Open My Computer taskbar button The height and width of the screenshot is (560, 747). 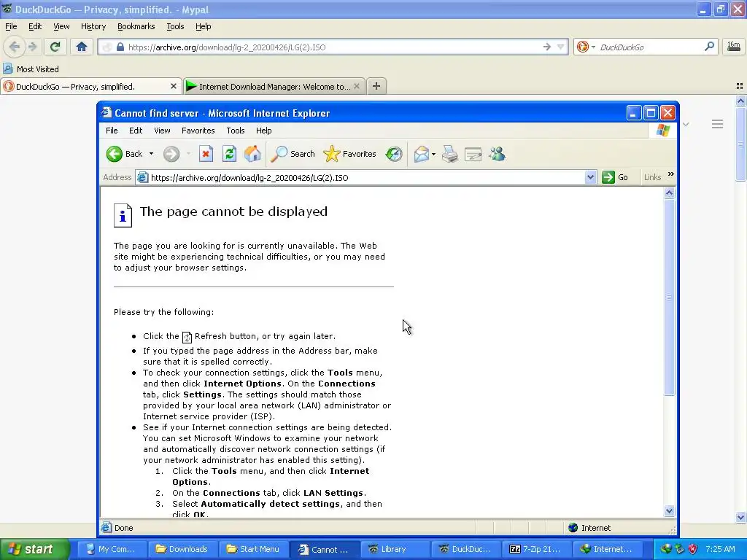[112, 549]
